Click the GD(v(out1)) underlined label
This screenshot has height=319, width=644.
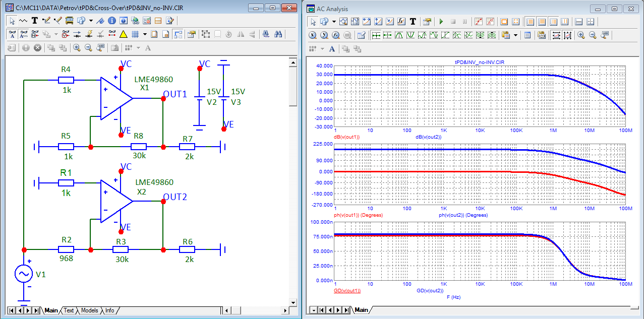click(347, 291)
